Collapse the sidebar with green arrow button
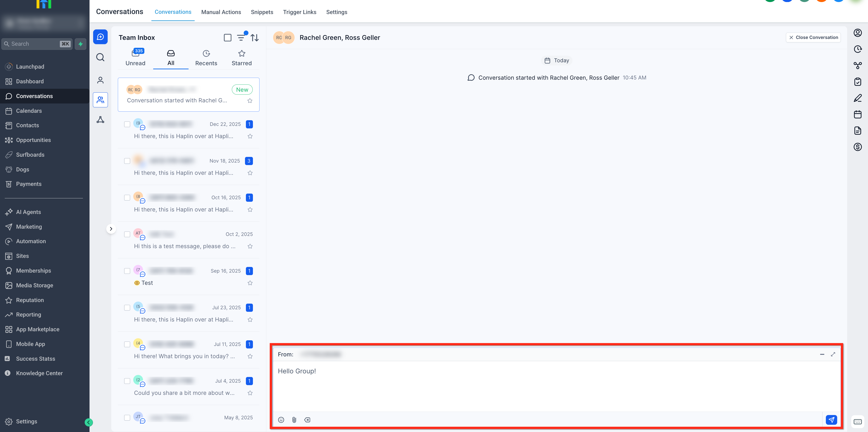This screenshot has height=432, width=868. point(89,422)
